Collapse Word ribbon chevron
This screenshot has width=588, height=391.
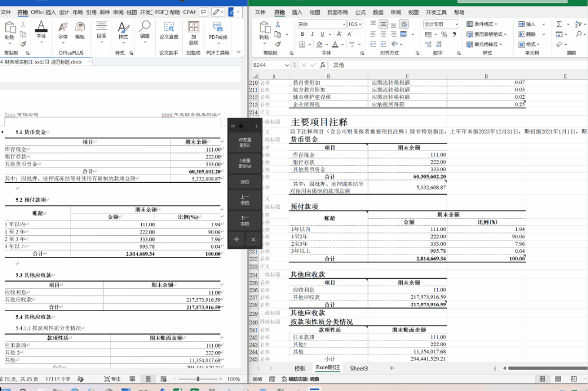(239, 52)
